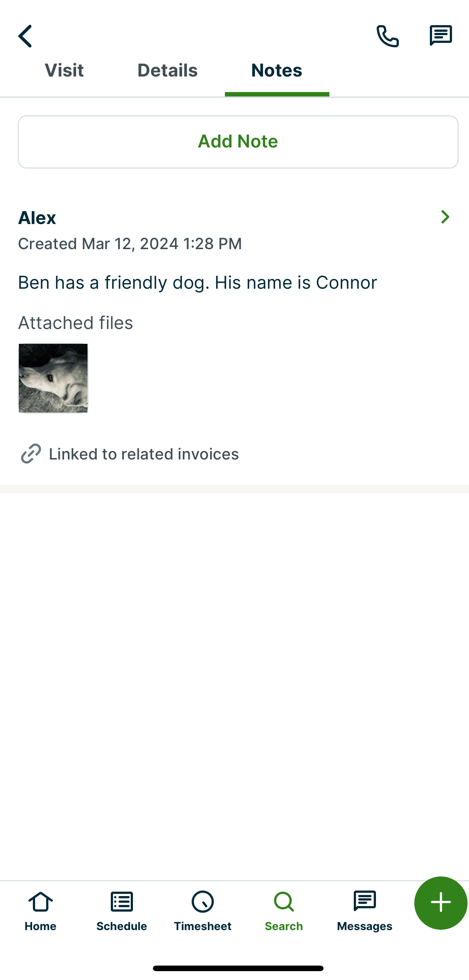Tap the back arrow icon

click(x=25, y=36)
